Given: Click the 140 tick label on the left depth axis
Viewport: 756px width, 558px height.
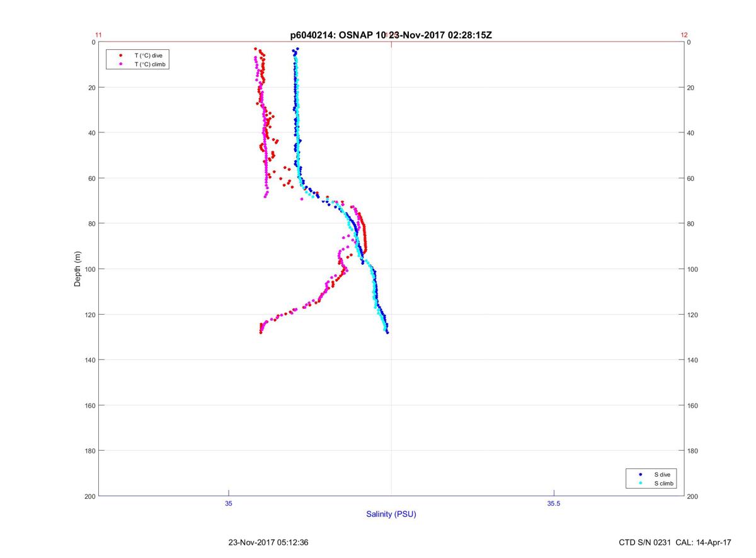Looking at the screenshot, I should click(89, 360).
